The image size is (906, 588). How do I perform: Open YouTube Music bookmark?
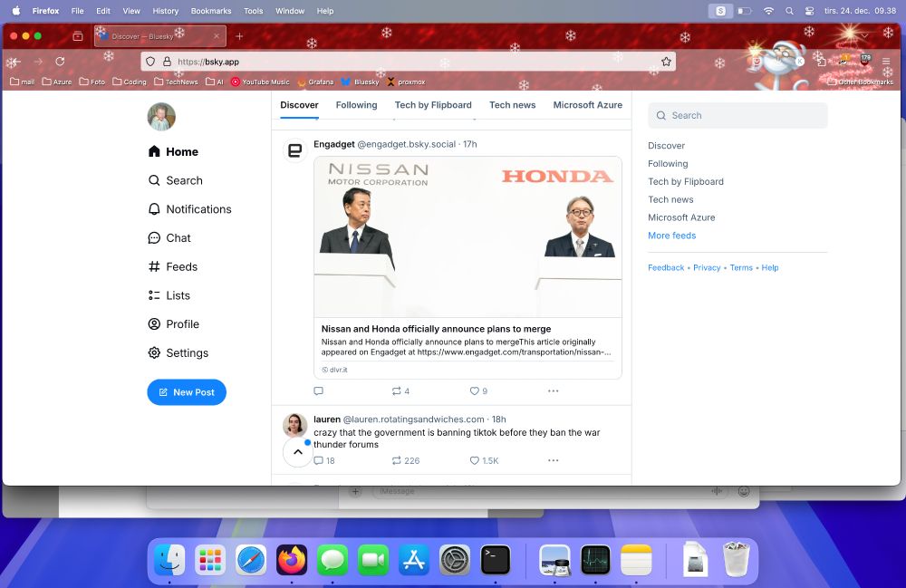(x=260, y=82)
